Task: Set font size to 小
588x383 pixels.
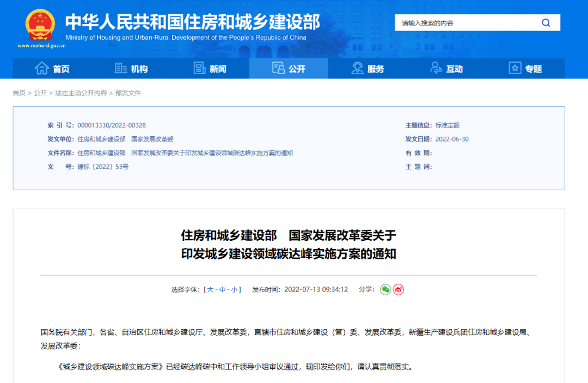Action: click(x=234, y=290)
